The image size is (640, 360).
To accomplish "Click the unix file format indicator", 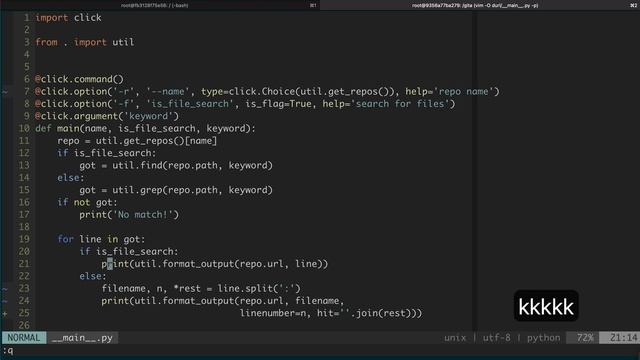I will tap(455, 338).
